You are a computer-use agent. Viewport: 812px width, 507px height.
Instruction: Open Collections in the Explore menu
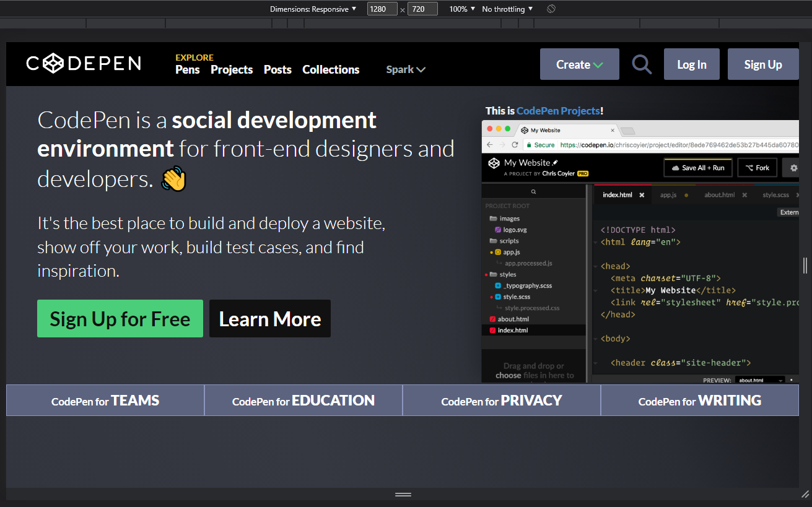point(331,69)
